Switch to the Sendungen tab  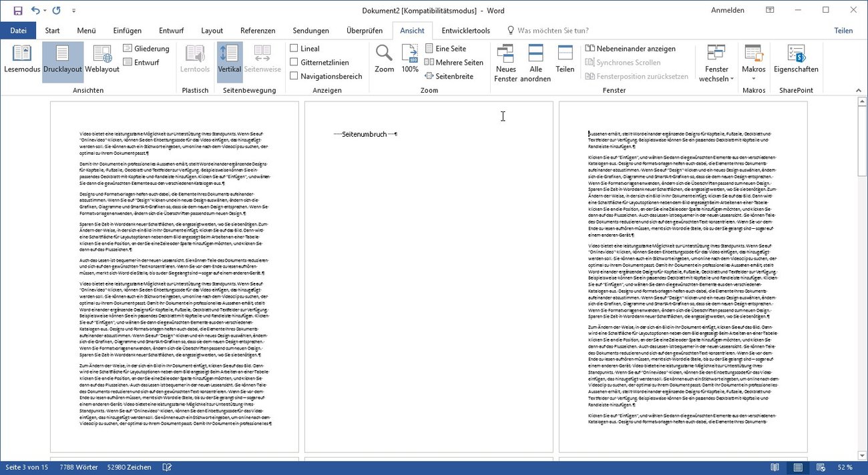tap(310, 31)
